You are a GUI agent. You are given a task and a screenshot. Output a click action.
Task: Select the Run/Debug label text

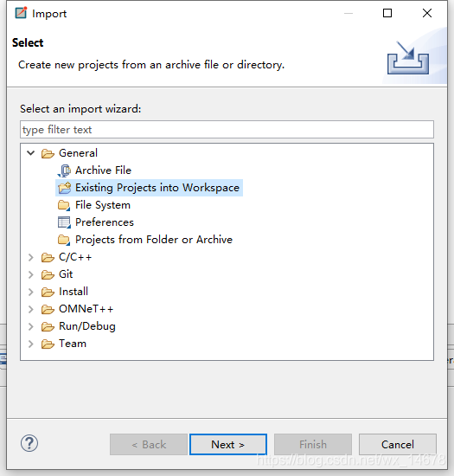click(x=87, y=326)
